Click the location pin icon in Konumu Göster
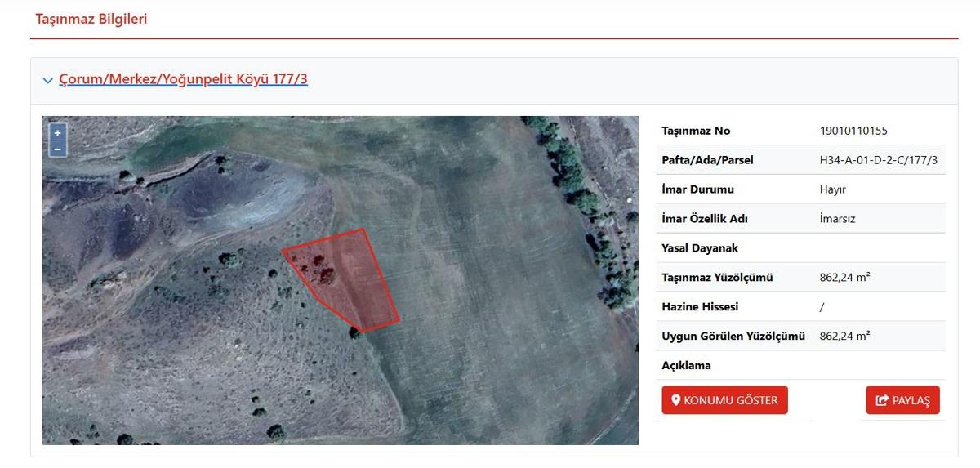 (x=675, y=400)
